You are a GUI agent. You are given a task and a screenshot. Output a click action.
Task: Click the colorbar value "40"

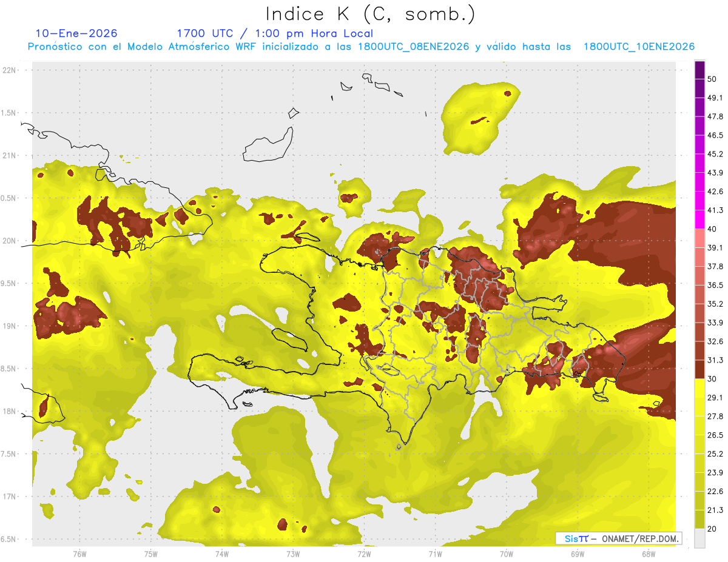[x=712, y=229]
